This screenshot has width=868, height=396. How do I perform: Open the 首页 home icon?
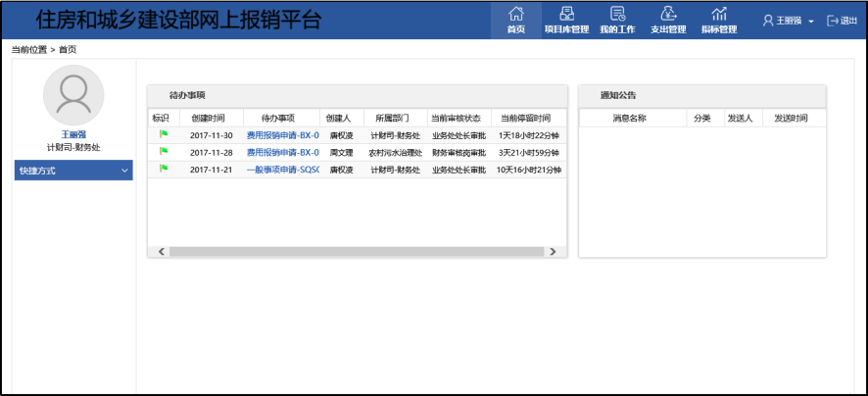(515, 14)
